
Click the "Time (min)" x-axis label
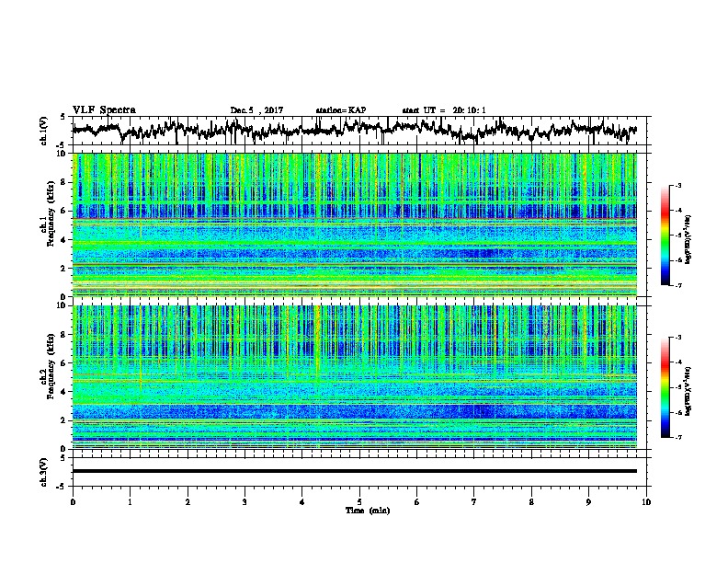(368, 511)
